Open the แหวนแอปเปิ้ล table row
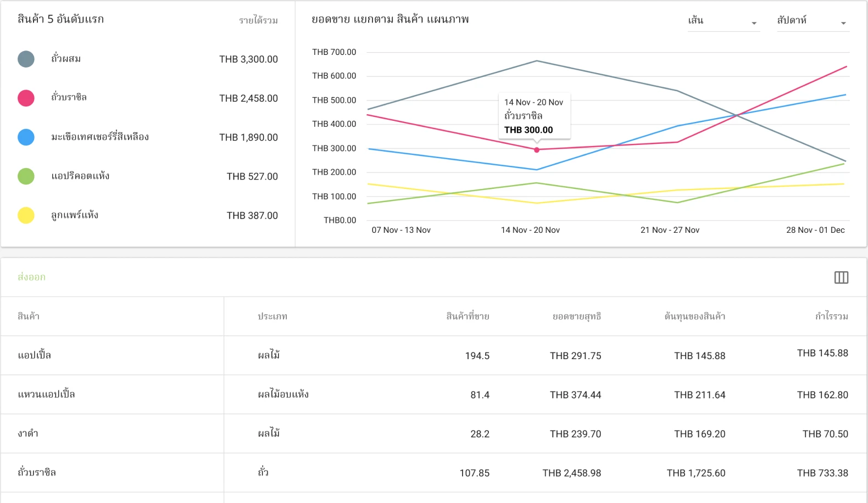Viewport: 868px width, 503px height. (x=46, y=394)
